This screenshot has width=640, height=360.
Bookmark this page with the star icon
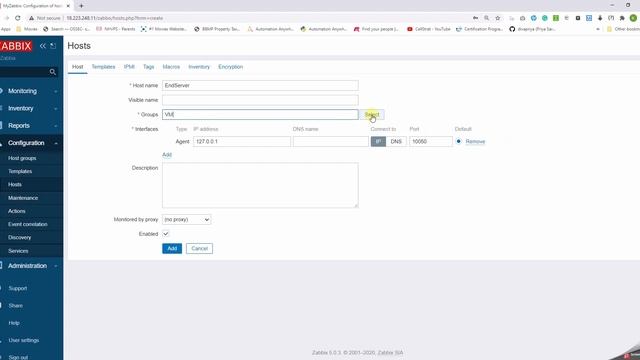[x=498, y=18]
